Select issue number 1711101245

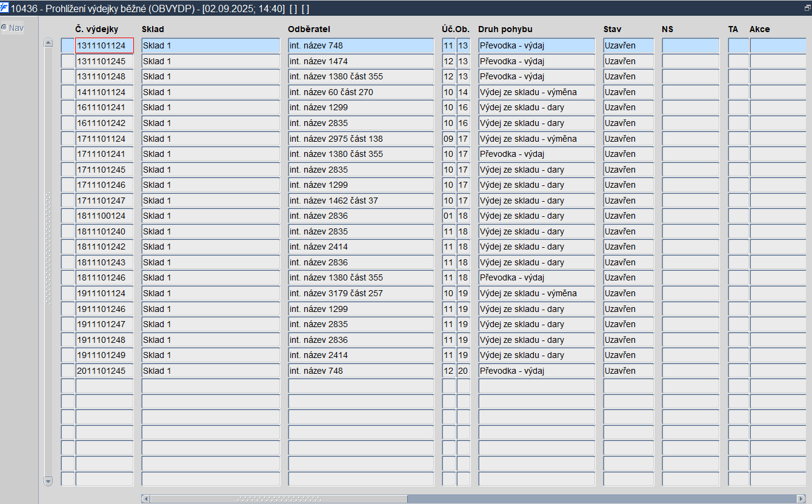(104, 170)
